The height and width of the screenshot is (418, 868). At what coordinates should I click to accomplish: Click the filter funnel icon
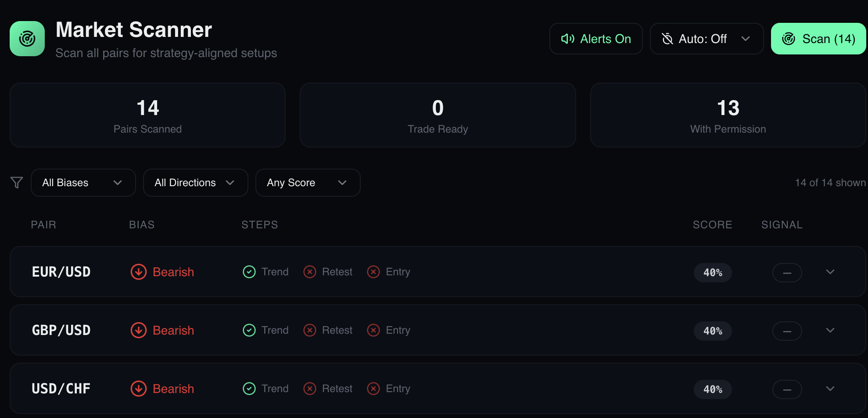17,183
